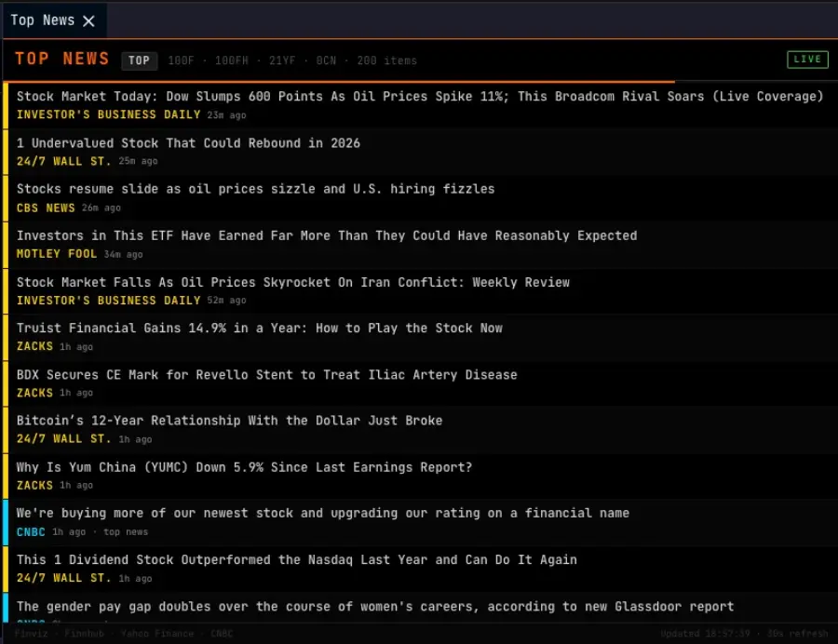The height and width of the screenshot is (644, 838).
Task: Click the LIVE status indicator
Action: 806,59
